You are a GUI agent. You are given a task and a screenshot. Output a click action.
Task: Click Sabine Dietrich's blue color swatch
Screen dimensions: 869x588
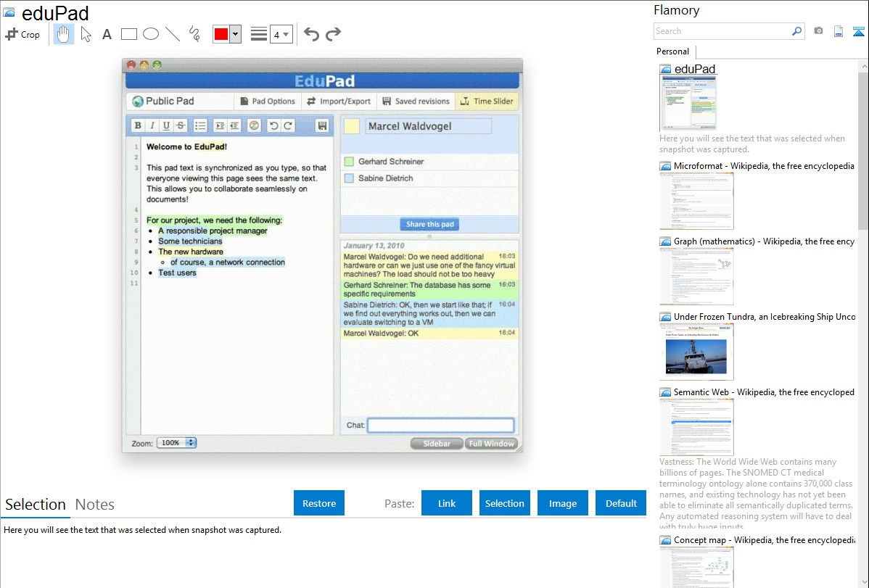point(349,178)
